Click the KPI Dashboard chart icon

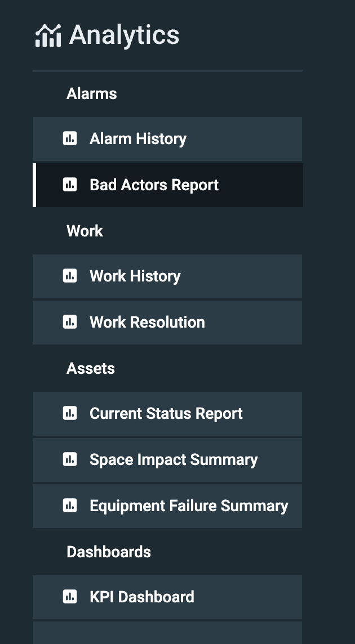coord(70,597)
